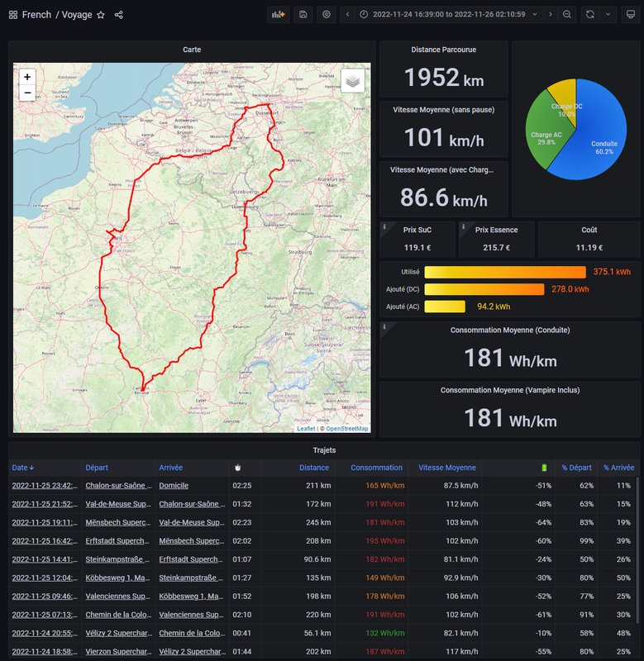Open Domicile arrival link
Screen dimensions: 644x661
coord(174,486)
